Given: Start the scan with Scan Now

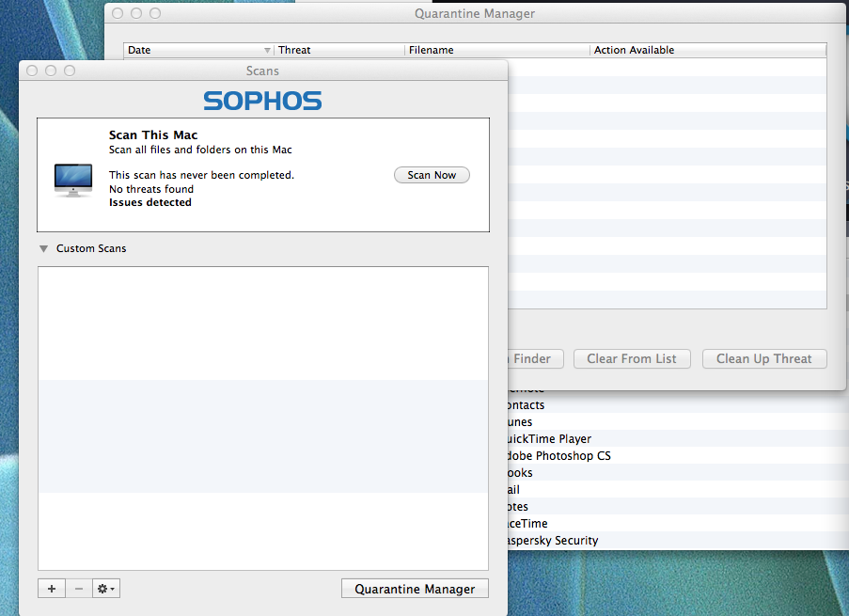Looking at the screenshot, I should click(432, 175).
